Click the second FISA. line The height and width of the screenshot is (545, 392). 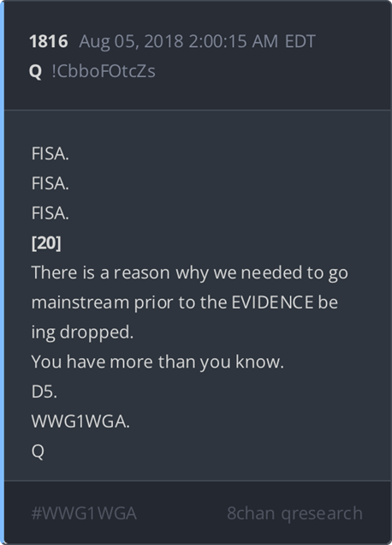tap(50, 183)
